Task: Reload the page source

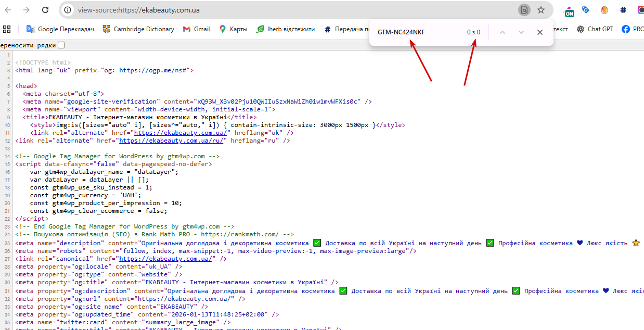Action: (x=45, y=10)
